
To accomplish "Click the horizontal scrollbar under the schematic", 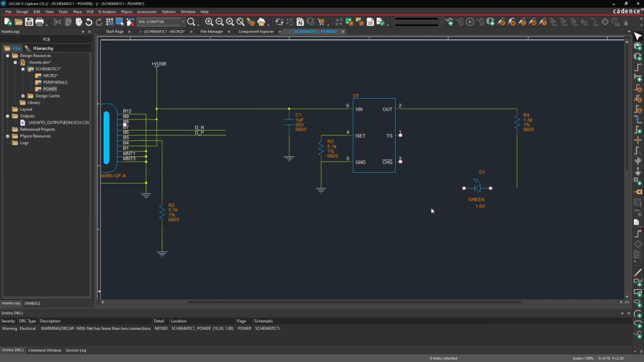I will [x=354, y=302].
